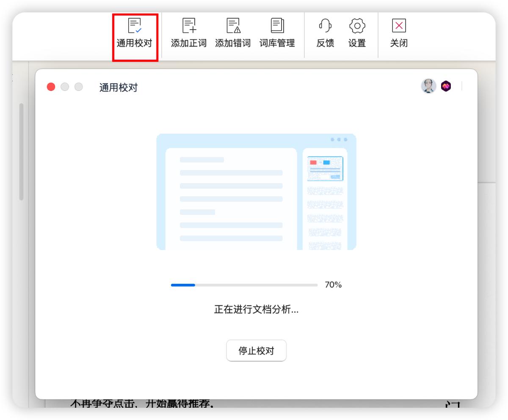
Task: Close the dialog with red window button
Action: click(51, 87)
